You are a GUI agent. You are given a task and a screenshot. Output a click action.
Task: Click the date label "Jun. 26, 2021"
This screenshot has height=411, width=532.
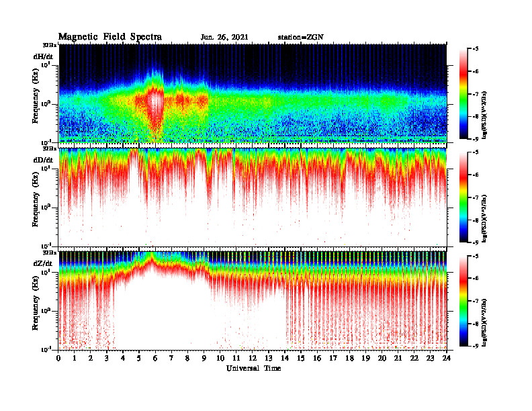click(224, 38)
